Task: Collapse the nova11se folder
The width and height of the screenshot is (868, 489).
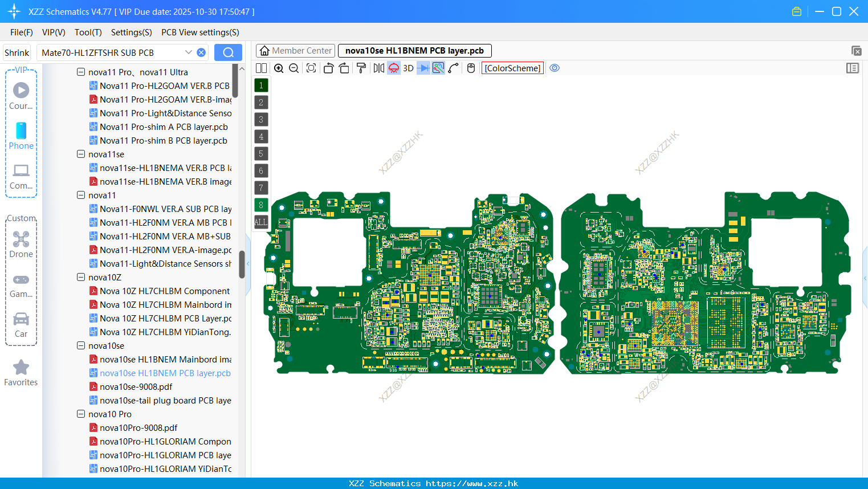Action: coord(81,154)
